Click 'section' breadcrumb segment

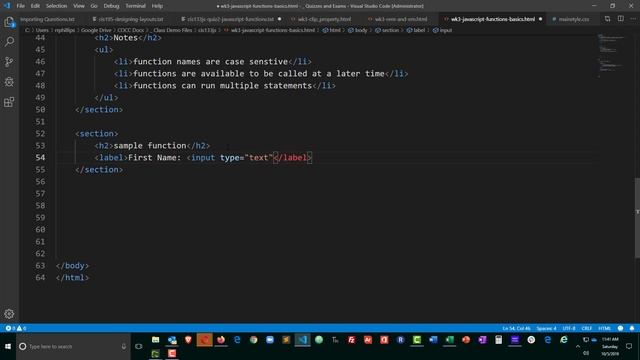tap(387, 30)
